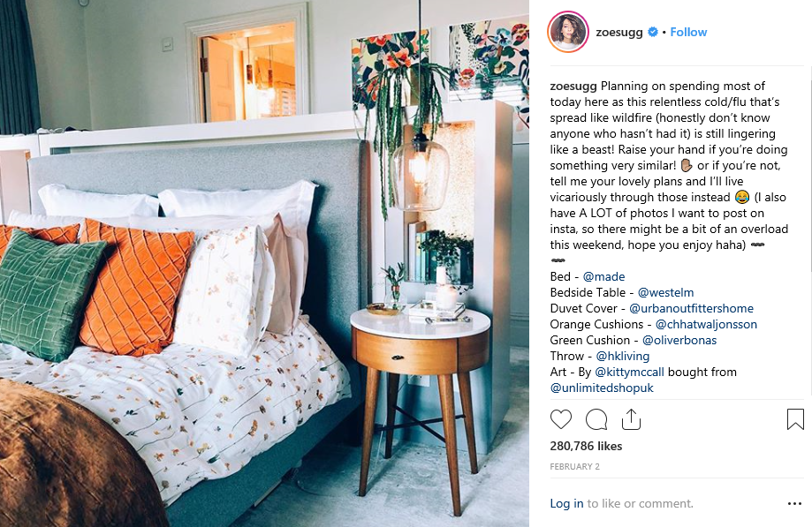Open the @hkliving mention
812x527 pixels.
coord(622,357)
